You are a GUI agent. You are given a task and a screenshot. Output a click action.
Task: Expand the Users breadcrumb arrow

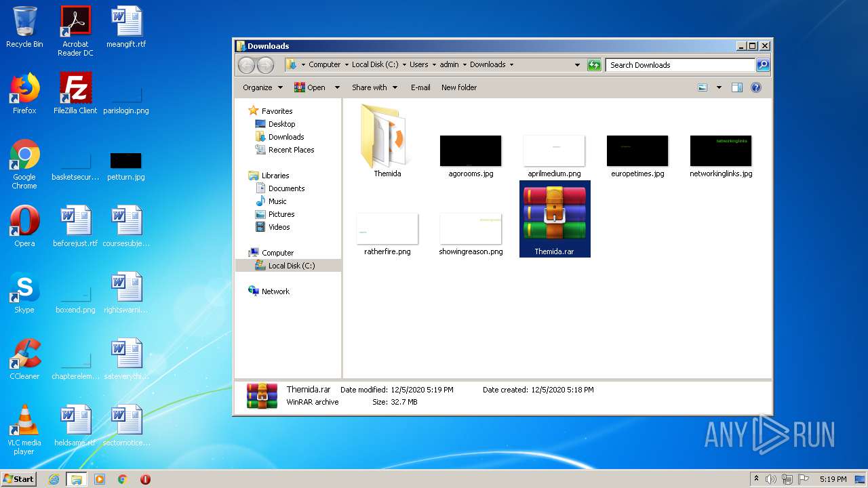(x=434, y=65)
